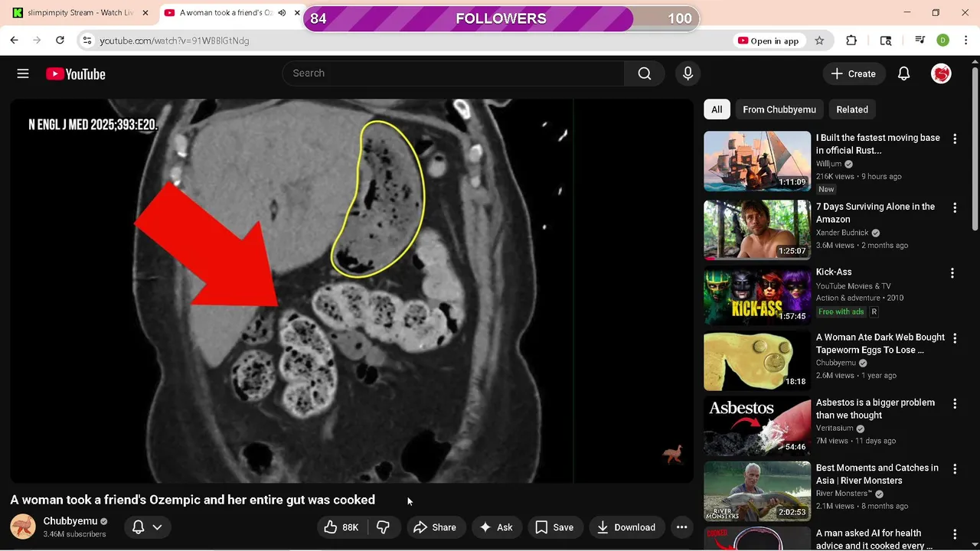Screen dimensions: 980x551
Task: Open the account avatar menu
Action: point(941,73)
